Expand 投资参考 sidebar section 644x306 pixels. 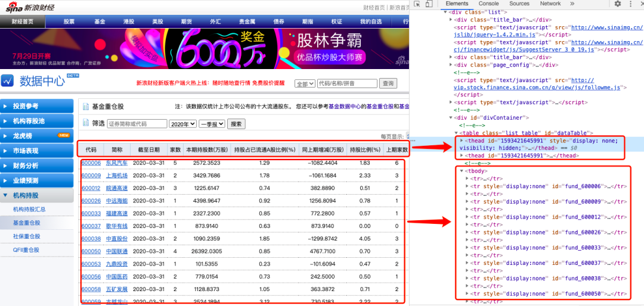pos(37,106)
